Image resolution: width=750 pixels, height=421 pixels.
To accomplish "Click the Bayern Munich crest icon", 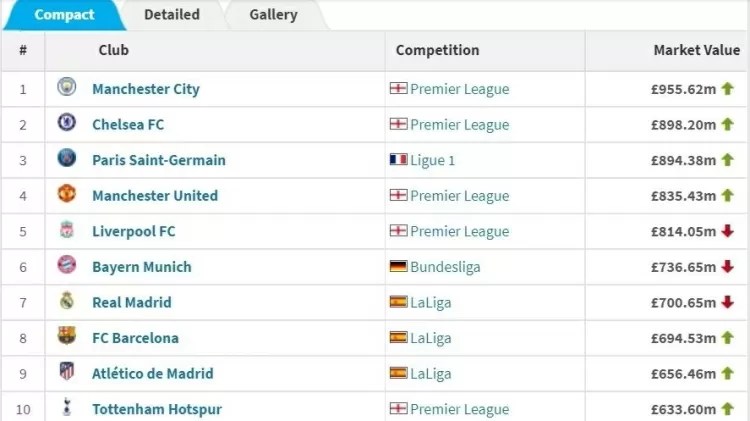I will [x=67, y=266].
